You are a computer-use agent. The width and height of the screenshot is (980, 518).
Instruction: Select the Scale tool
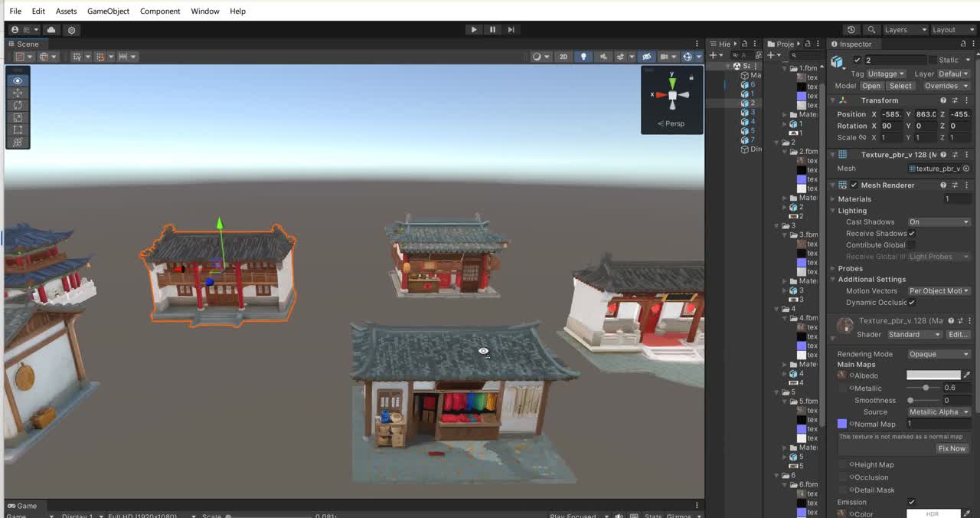(18, 117)
